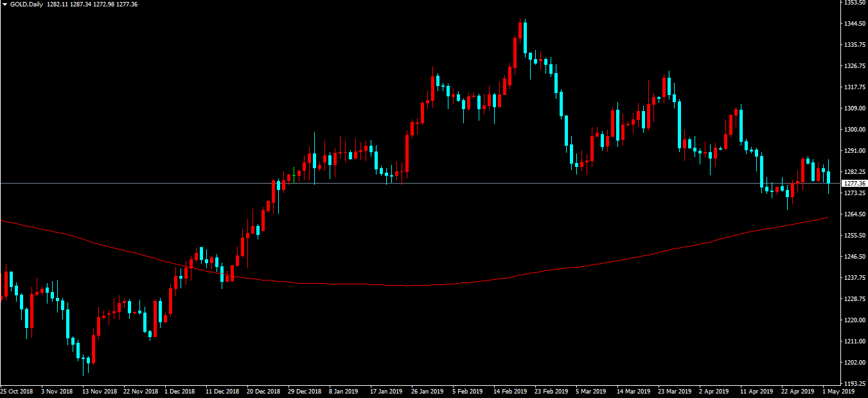The image size is (868, 398).
Task: Click the 1202.00 price scale label
Action: pyautogui.click(x=854, y=363)
